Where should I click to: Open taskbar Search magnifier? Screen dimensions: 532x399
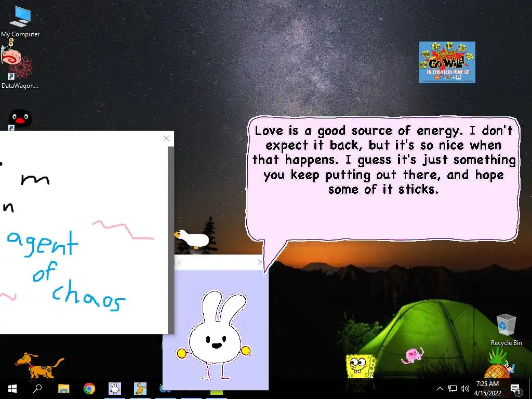click(x=37, y=389)
